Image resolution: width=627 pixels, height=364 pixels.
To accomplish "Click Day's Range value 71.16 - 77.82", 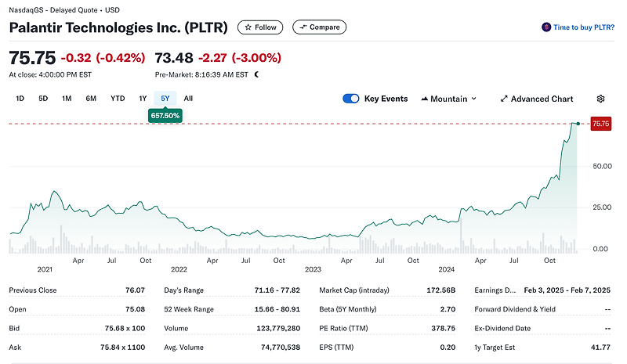I will pos(277,290).
